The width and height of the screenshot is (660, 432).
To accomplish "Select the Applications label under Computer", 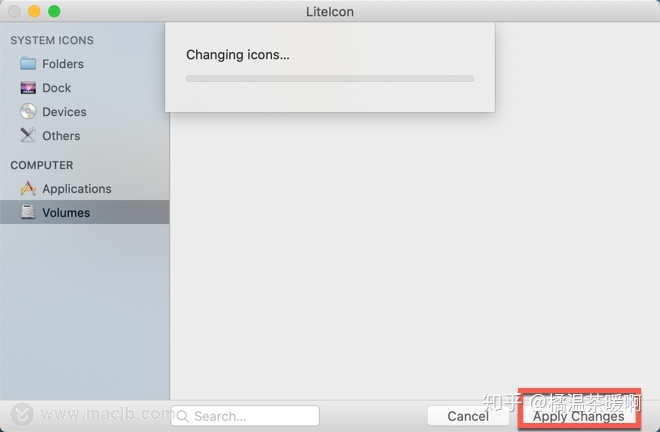I will coord(77,189).
